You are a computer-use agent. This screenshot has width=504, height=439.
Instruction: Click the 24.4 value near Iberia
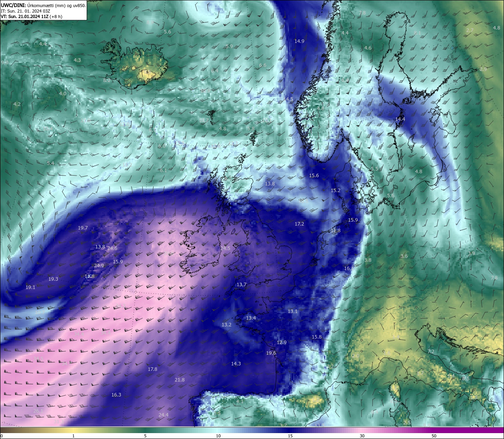(x=163, y=415)
